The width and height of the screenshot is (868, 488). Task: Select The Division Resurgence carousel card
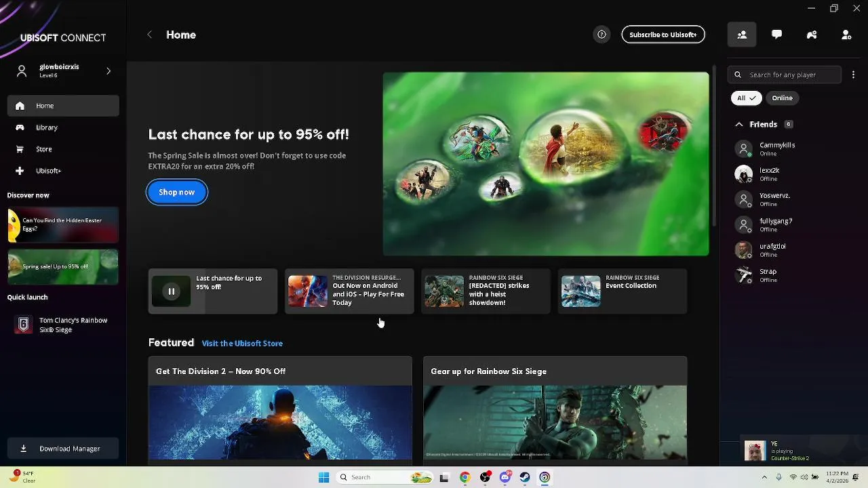349,291
